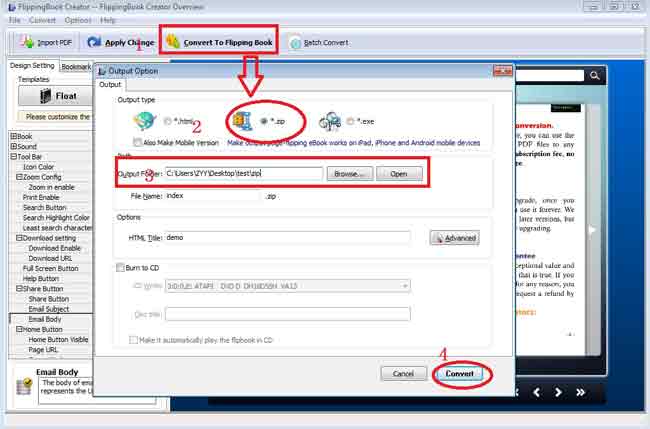Expand the Book tree node
The width and height of the screenshot is (650, 429).
click(x=13, y=136)
